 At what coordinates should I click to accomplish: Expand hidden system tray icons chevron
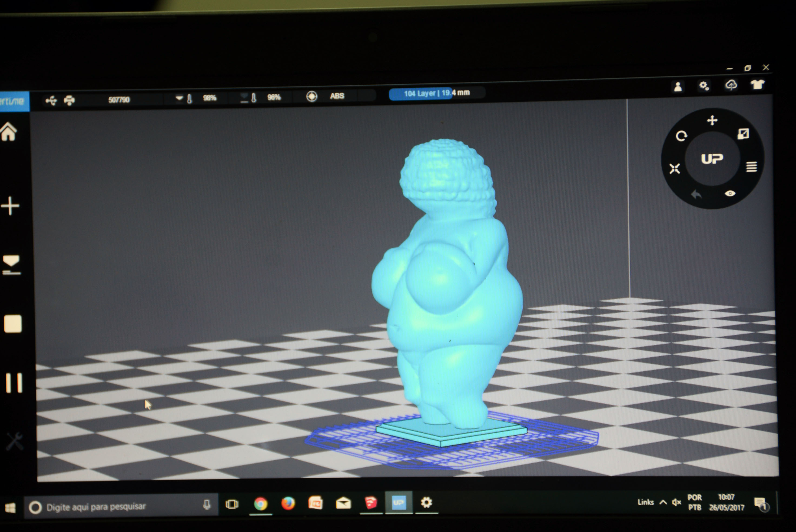(663, 502)
